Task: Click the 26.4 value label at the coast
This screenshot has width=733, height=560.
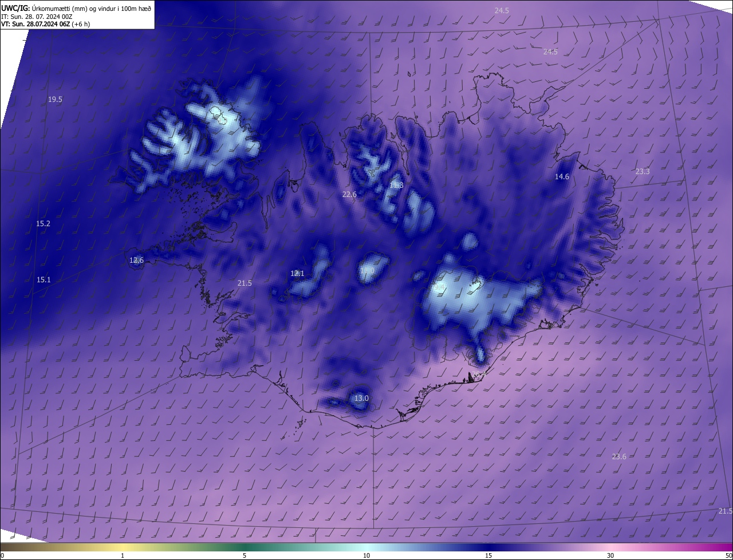Action: (x=479, y=374)
